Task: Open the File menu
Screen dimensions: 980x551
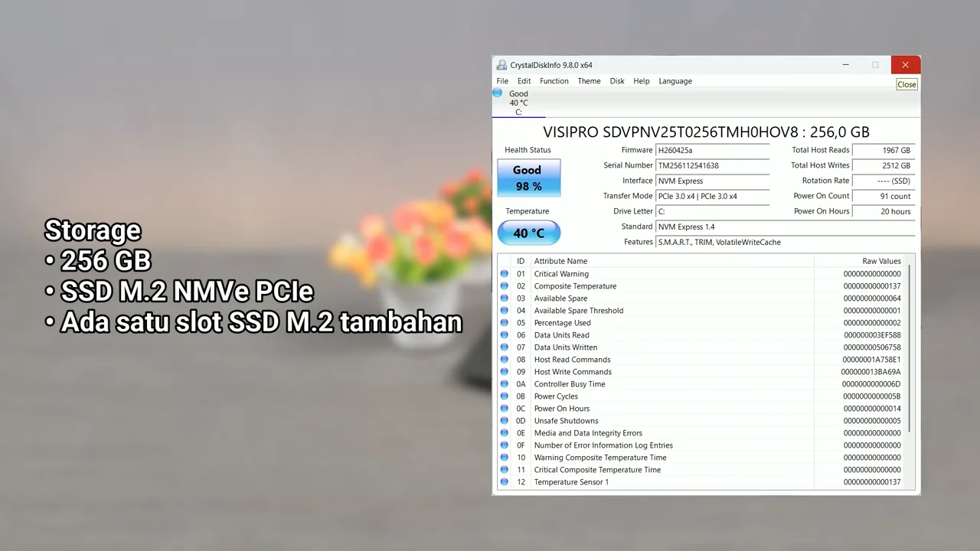Action: tap(502, 81)
